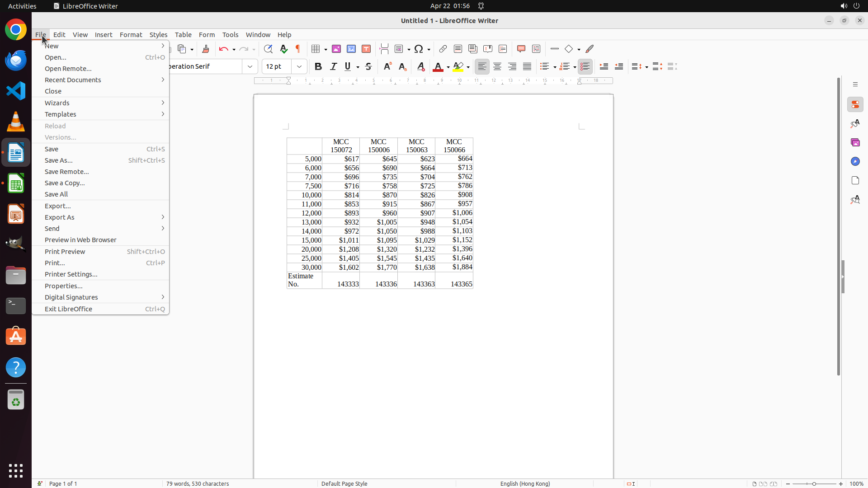868x488 pixels.
Task: Click the Insert Special Character omega icon
Action: click(x=419, y=49)
